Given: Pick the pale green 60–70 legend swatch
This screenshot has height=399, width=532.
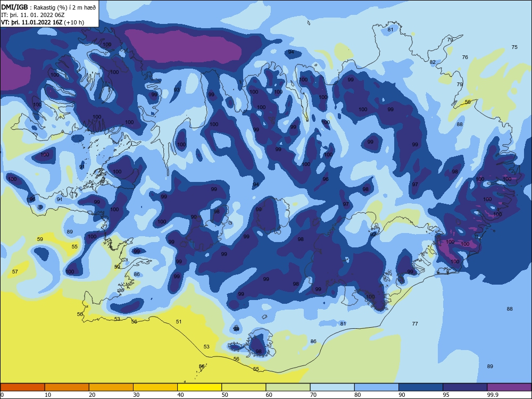Looking at the screenshot, I should point(288,387).
